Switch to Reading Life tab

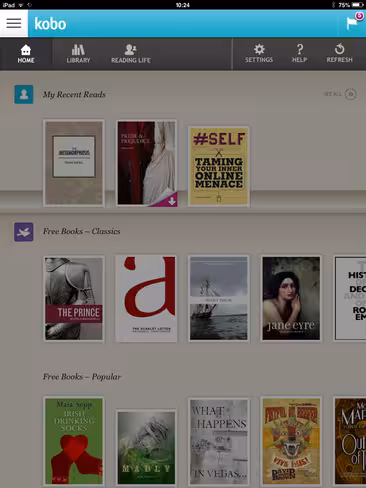[131, 54]
